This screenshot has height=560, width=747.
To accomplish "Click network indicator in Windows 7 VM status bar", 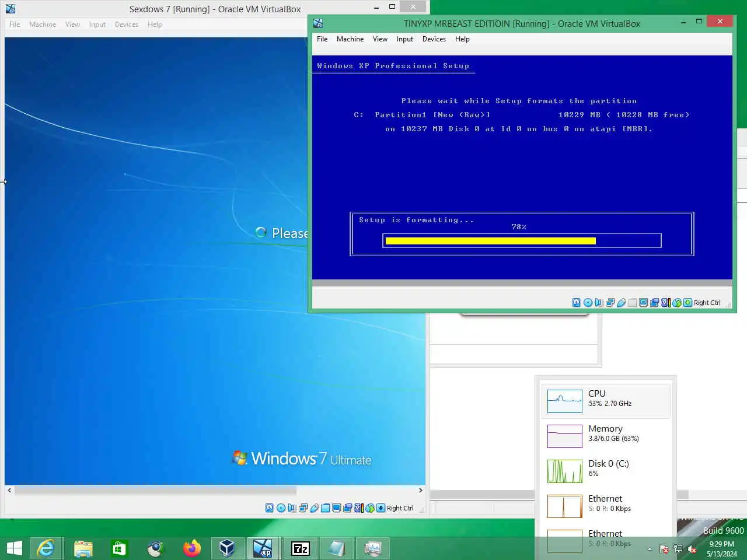I will click(303, 508).
